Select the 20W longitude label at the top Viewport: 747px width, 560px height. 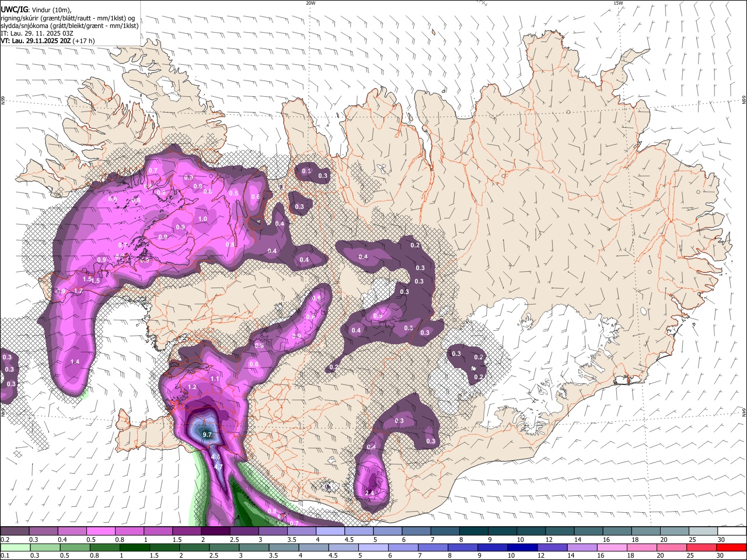tap(310, 3)
